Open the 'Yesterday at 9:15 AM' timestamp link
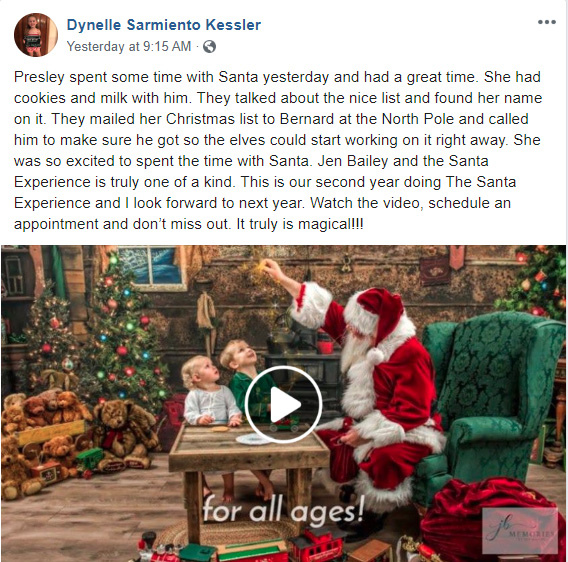 (129, 46)
